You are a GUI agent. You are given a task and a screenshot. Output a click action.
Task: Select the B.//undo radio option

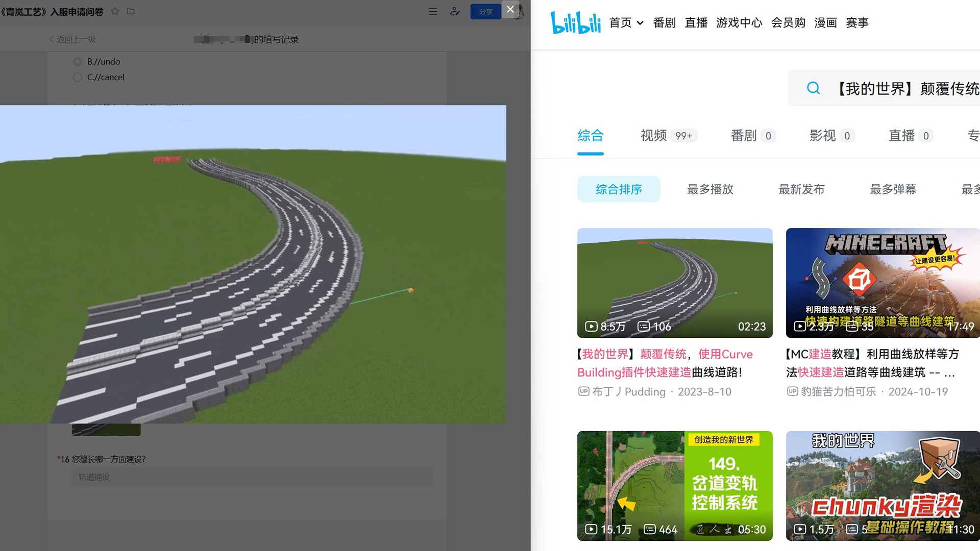[78, 62]
